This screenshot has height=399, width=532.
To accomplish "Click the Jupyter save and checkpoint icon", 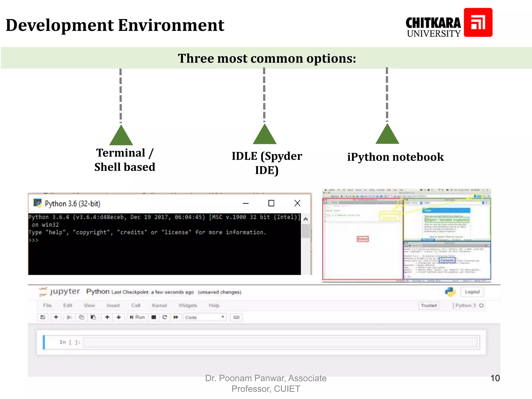I will [x=43, y=317].
